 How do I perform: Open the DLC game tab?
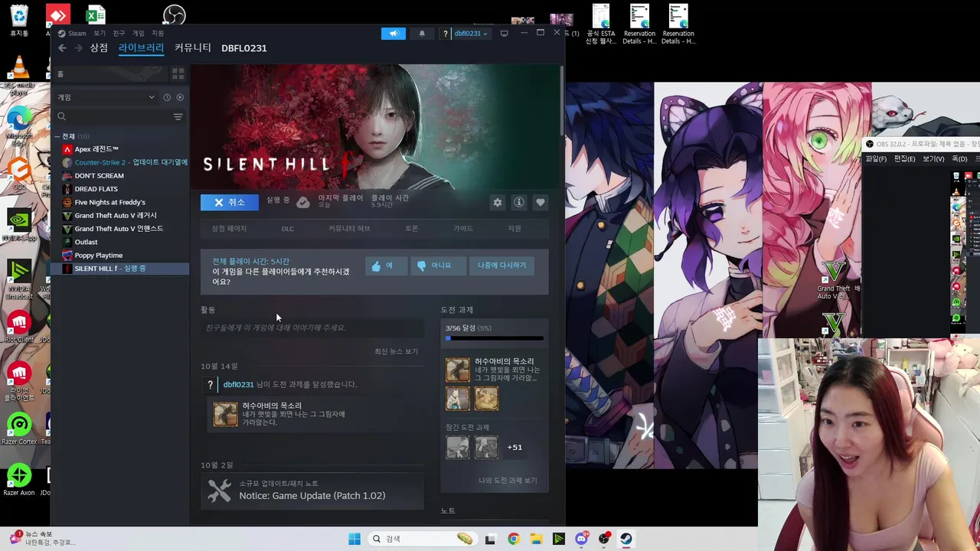[288, 228]
